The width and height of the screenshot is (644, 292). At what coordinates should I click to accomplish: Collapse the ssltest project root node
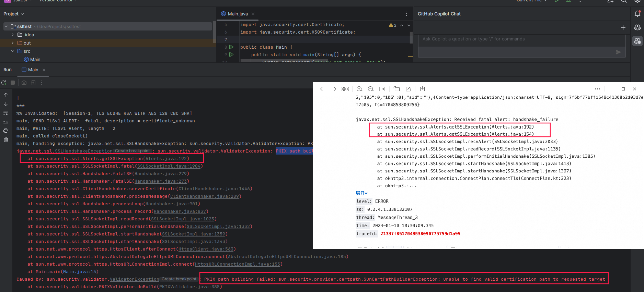[6, 26]
